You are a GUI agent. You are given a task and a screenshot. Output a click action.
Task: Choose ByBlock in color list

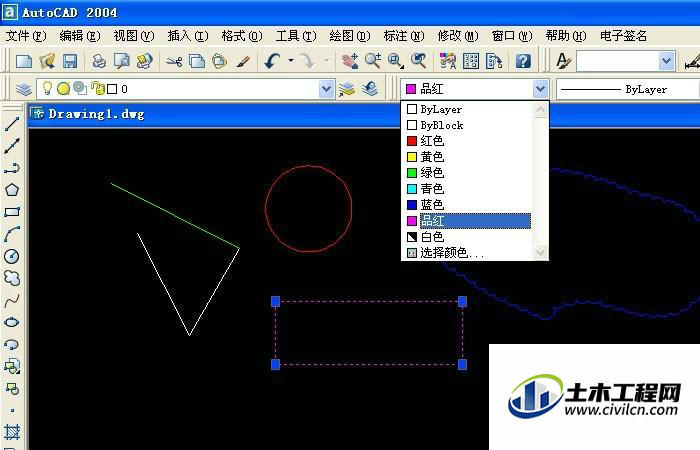tap(468, 125)
